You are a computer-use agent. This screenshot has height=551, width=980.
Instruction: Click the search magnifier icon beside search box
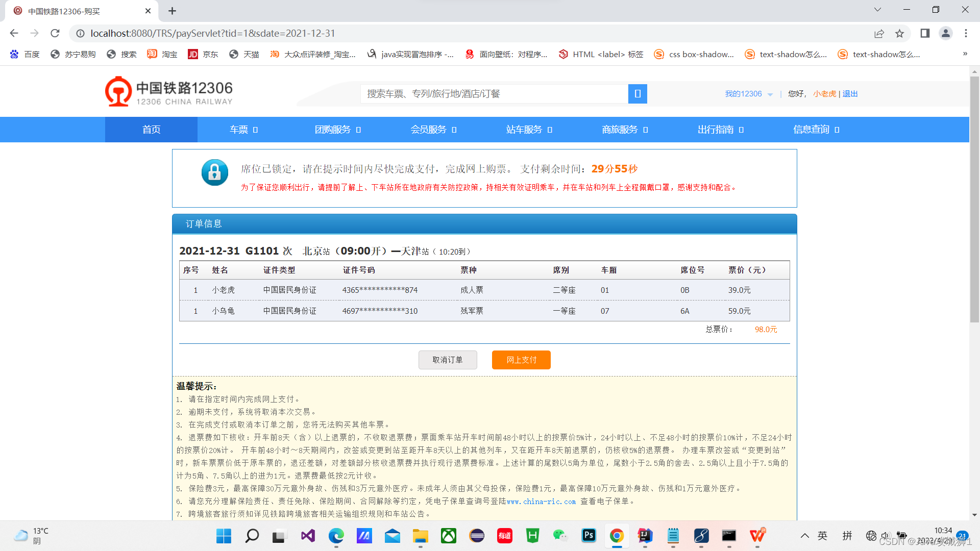[x=637, y=94]
